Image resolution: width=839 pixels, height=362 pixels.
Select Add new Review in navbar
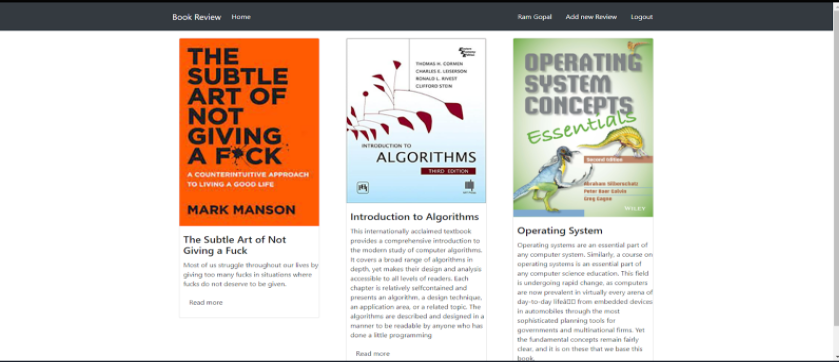pos(591,17)
